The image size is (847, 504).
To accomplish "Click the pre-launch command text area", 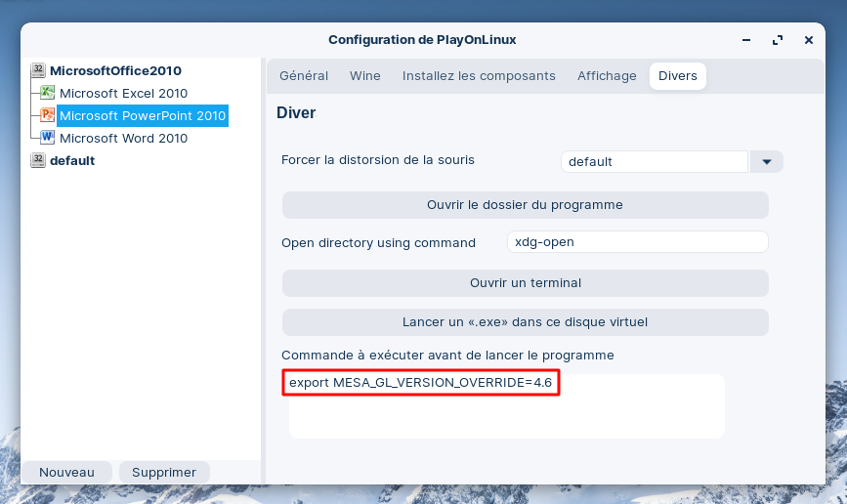I will (507, 405).
